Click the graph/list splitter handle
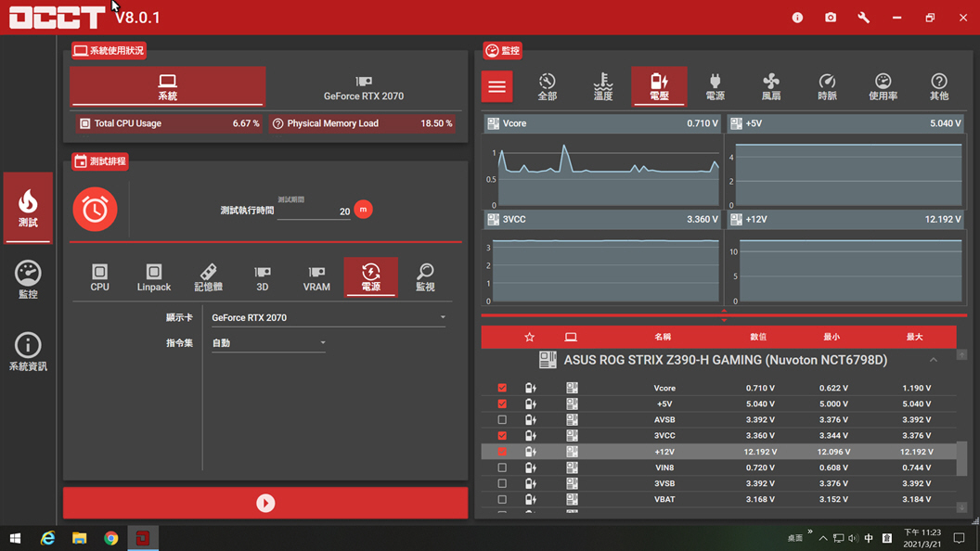The width and height of the screenshot is (980, 551). coord(724,314)
